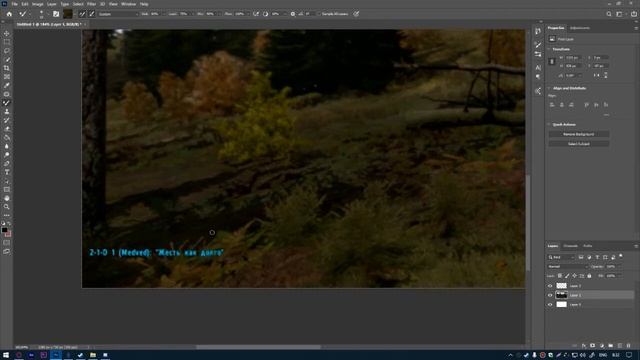Open the Image menu
640x360 pixels.
click(x=38, y=4)
